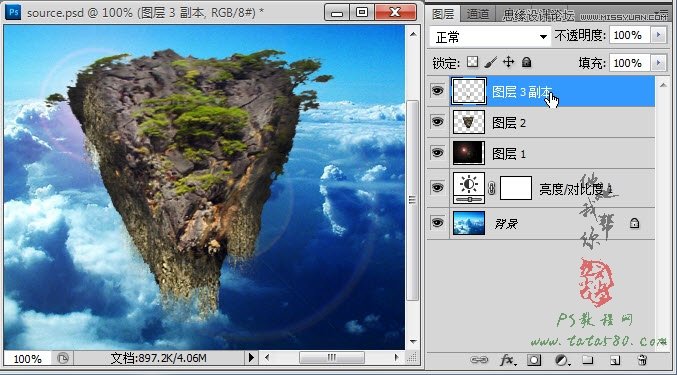Click the layers panel scroll up arrow
The width and height of the screenshot is (677, 375).
[x=663, y=85]
